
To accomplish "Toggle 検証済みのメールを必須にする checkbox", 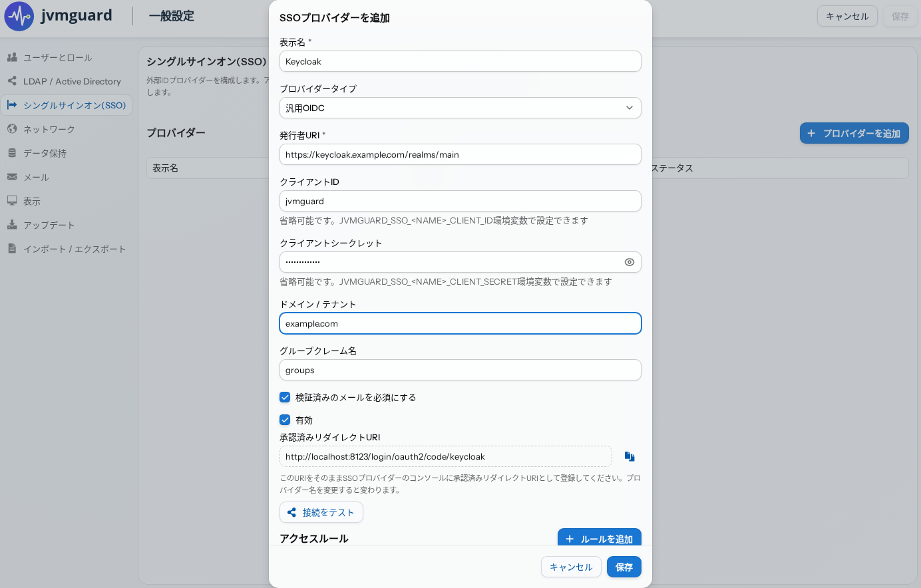I will click(x=285, y=397).
